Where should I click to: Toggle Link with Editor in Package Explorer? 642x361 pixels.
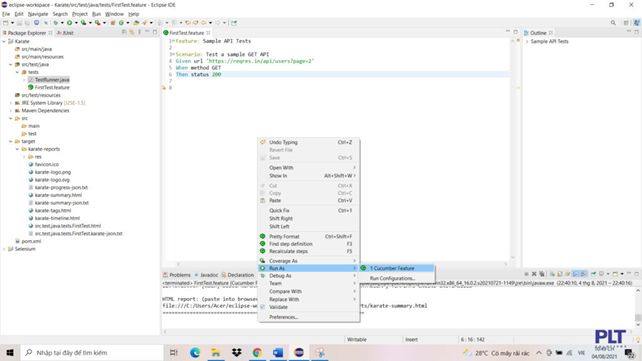[131, 32]
